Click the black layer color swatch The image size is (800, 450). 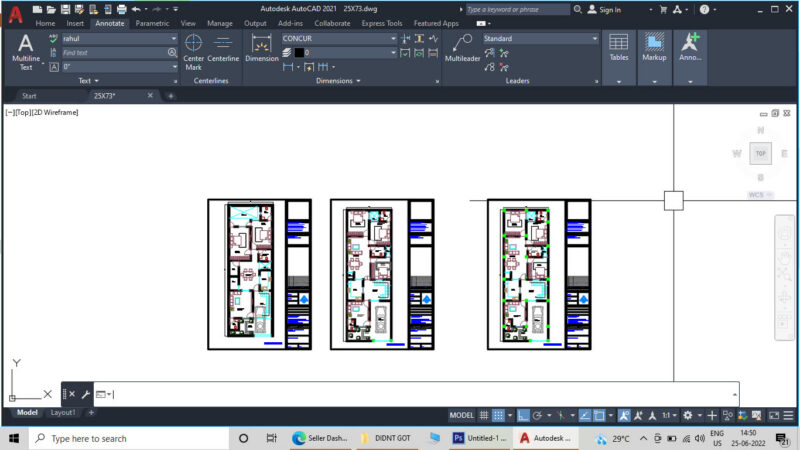(x=299, y=53)
